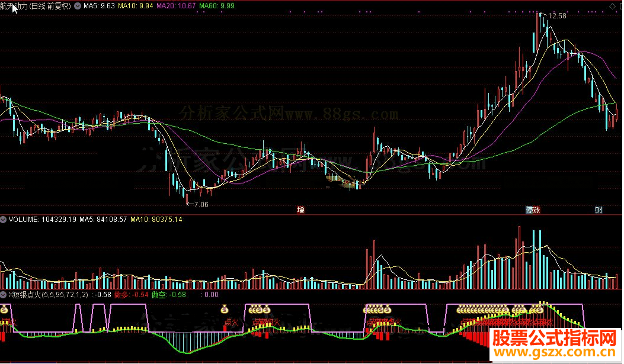Viewport: 624px width, 364px height.
Task: Click the 财 event marker
Action: [599, 210]
